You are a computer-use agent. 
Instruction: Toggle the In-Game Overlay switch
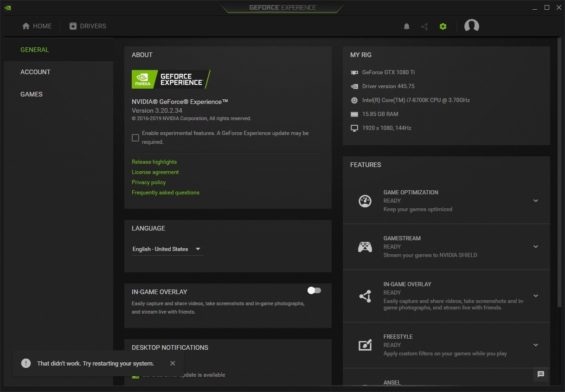(314, 290)
